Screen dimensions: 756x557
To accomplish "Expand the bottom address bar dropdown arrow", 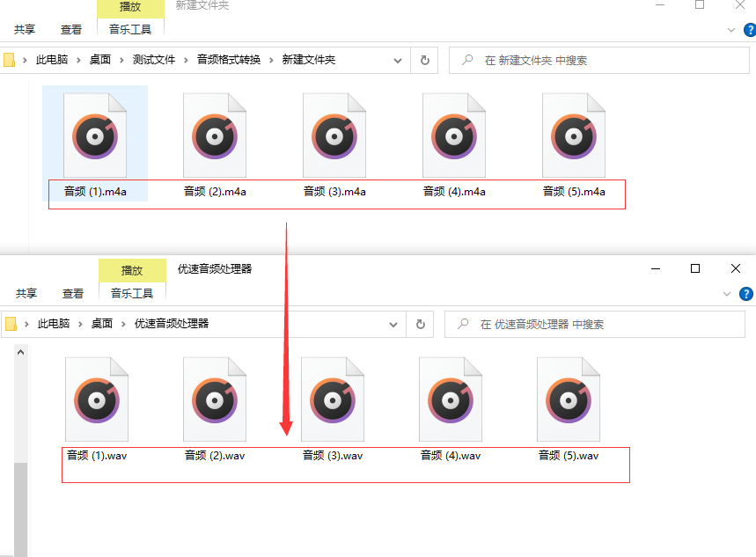I will (393, 324).
